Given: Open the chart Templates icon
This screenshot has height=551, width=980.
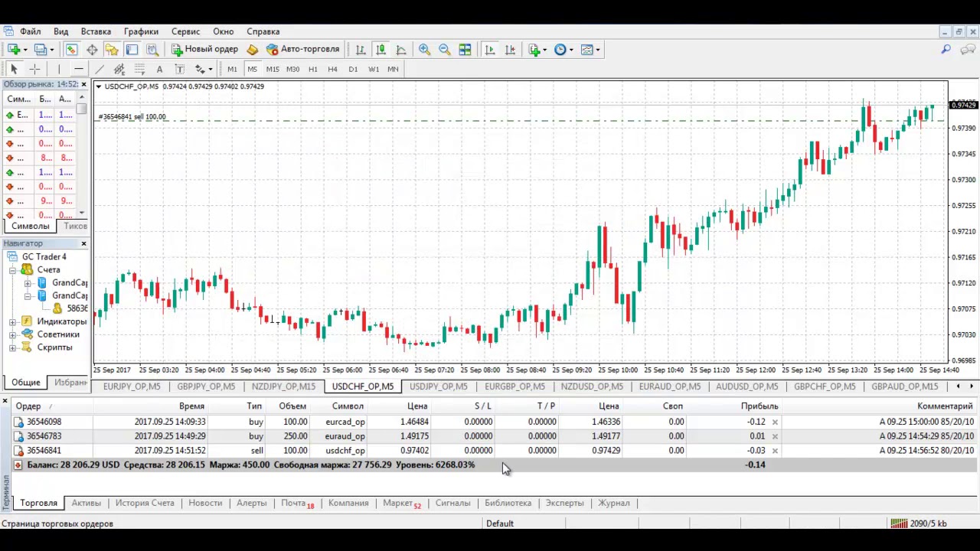Looking at the screenshot, I should coord(587,49).
